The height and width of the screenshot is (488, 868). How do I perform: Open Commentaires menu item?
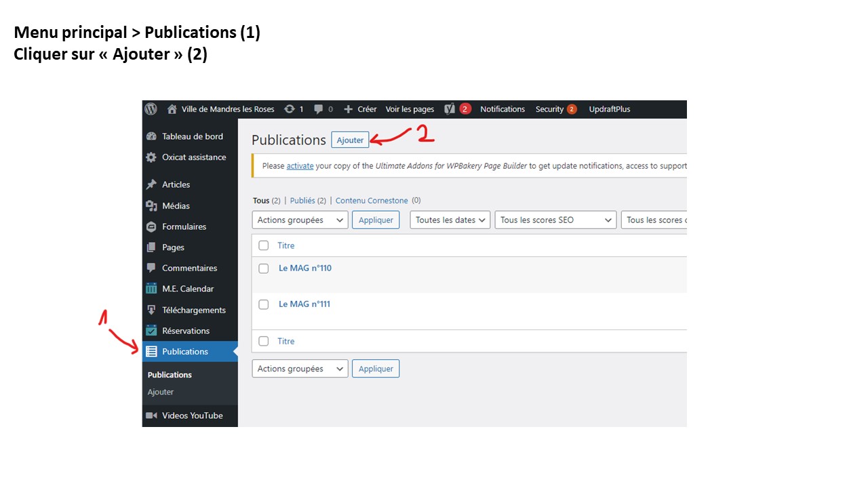(190, 268)
